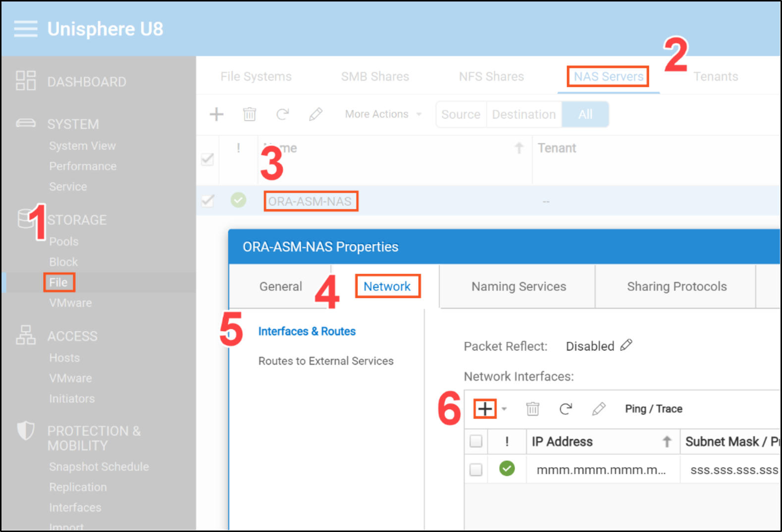This screenshot has width=782, height=532.
Task: Select Routes to External Services section
Action: [326, 361]
